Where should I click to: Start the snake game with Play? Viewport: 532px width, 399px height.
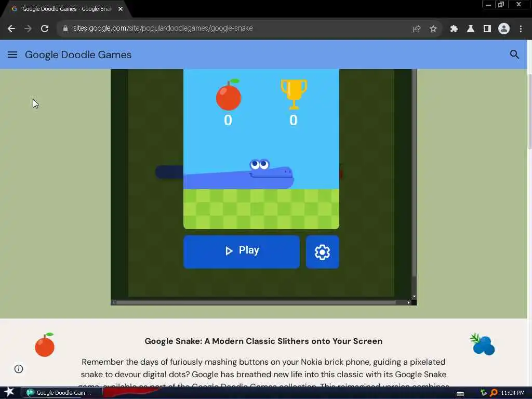coord(242,252)
